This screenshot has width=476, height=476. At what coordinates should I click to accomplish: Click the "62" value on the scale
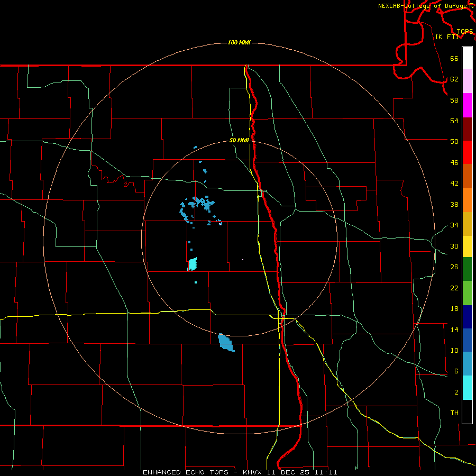click(454, 79)
